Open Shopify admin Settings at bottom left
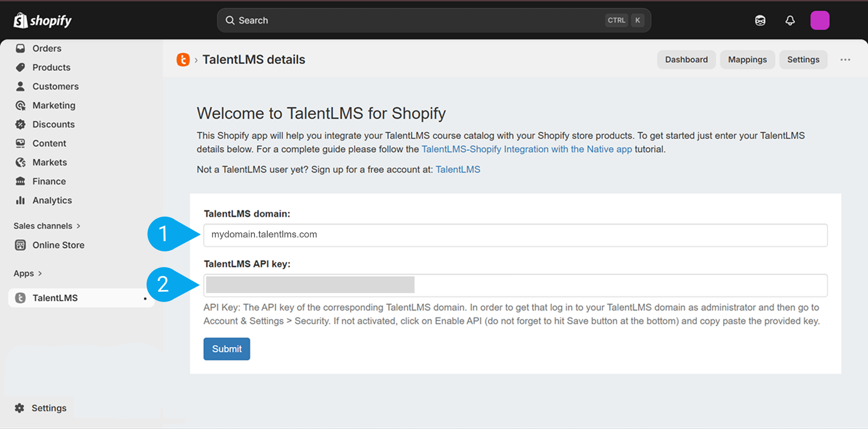The height and width of the screenshot is (429, 868). [x=49, y=408]
